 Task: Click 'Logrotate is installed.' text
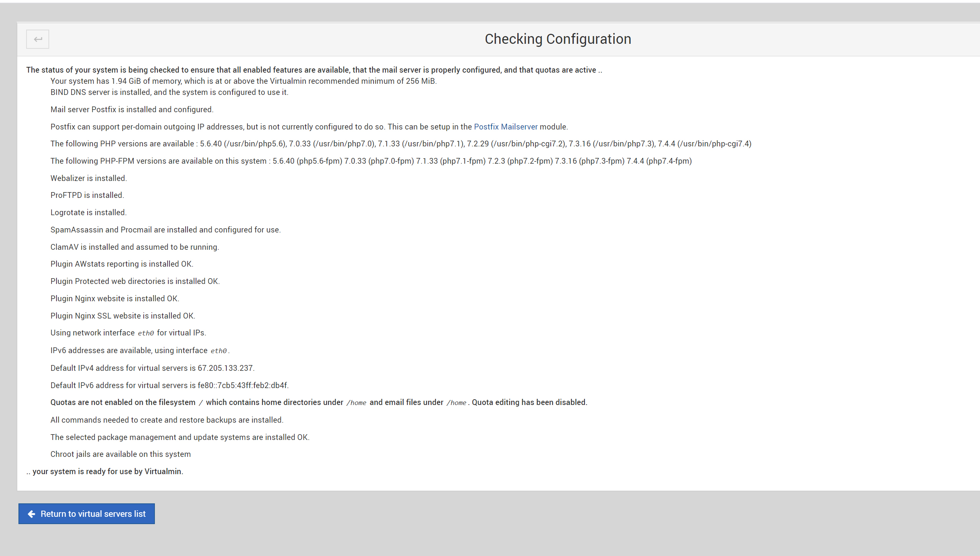pyautogui.click(x=88, y=212)
